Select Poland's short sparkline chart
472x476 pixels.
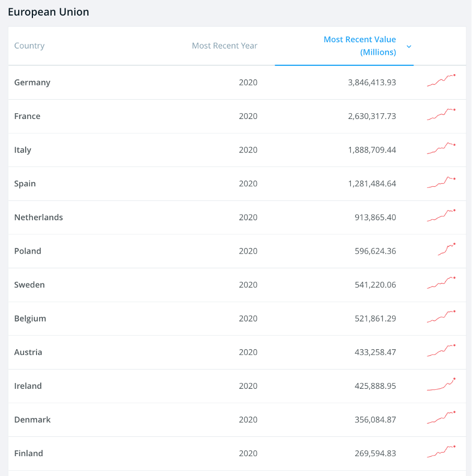click(446, 249)
